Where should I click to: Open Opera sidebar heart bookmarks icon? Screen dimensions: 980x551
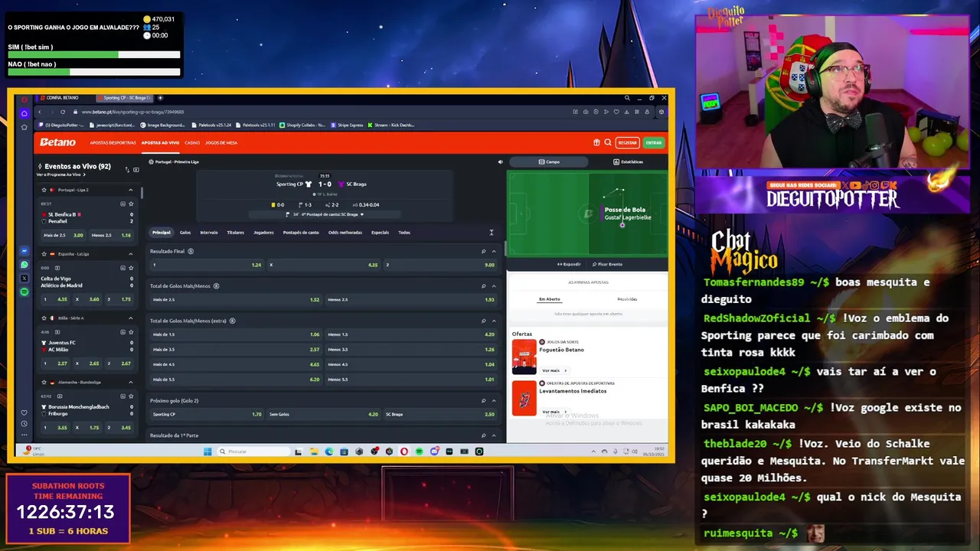[24, 412]
